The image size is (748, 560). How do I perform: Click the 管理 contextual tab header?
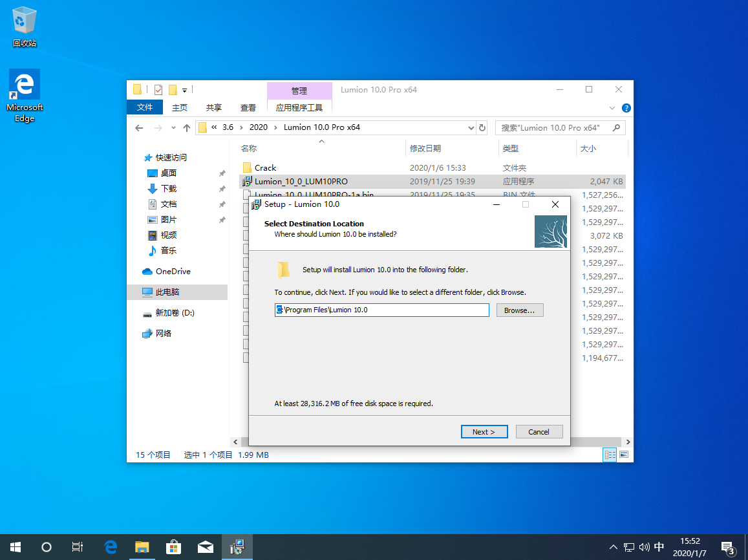pos(299,91)
